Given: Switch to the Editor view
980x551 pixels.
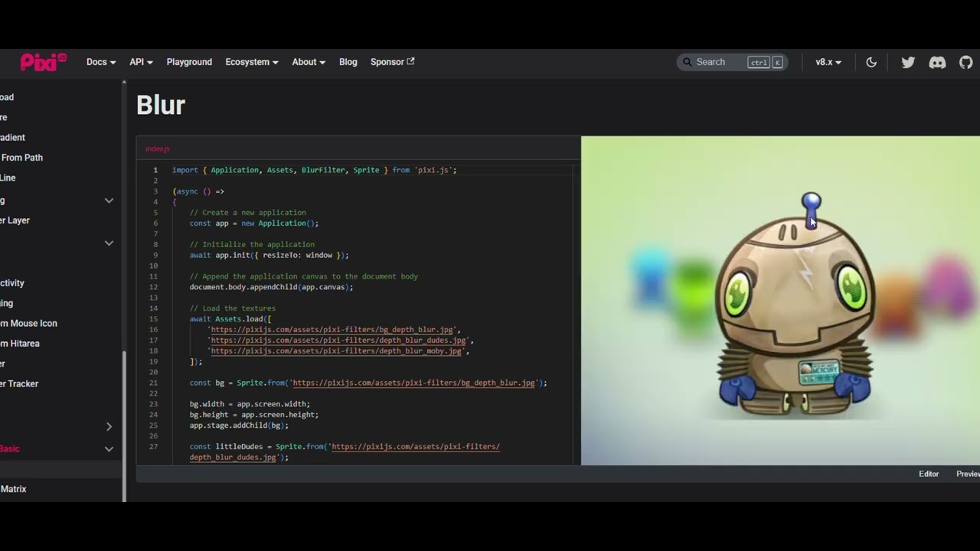Looking at the screenshot, I should [x=929, y=474].
